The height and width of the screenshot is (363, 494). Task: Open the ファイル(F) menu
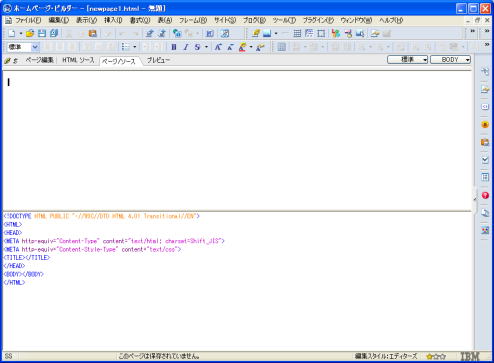(x=28, y=20)
